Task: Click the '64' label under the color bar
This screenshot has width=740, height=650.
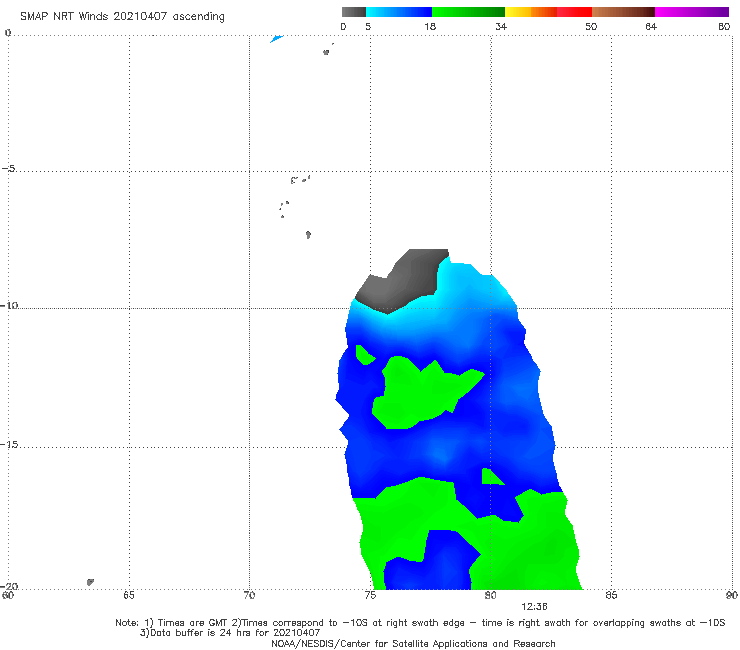Action: [651, 27]
